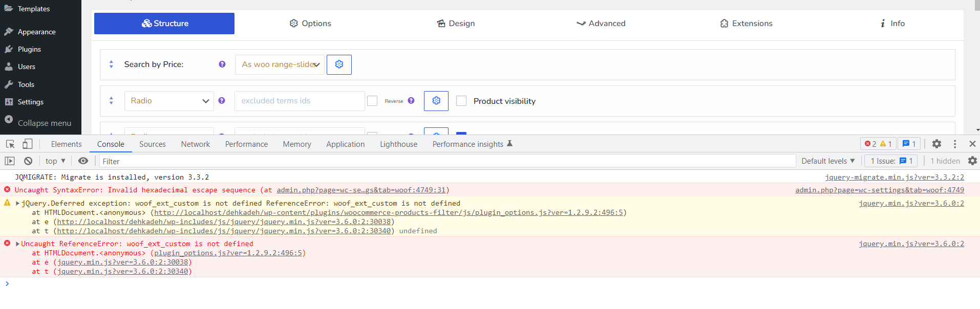
Task: Switch to the Design tab
Action: coord(456,24)
